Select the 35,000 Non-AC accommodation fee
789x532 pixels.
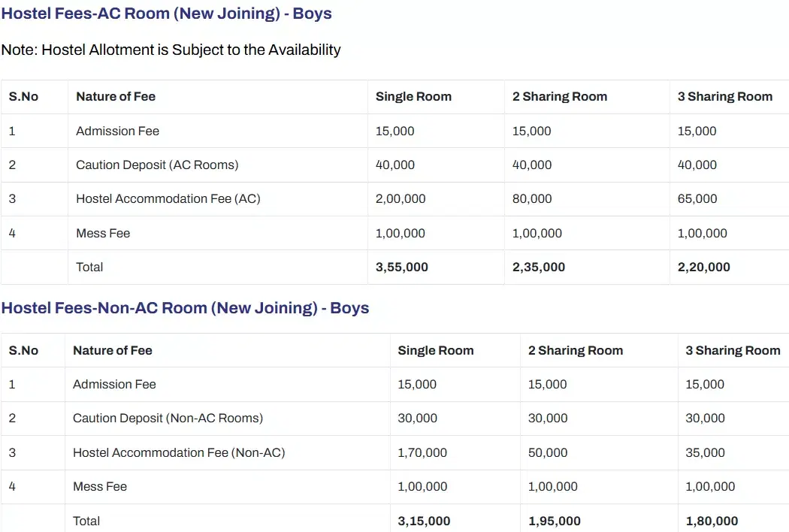705,452
